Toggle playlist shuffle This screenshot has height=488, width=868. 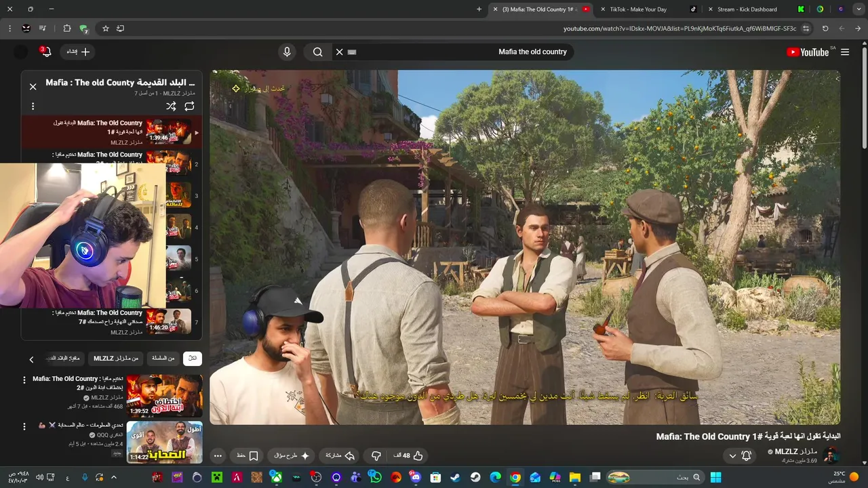(171, 106)
